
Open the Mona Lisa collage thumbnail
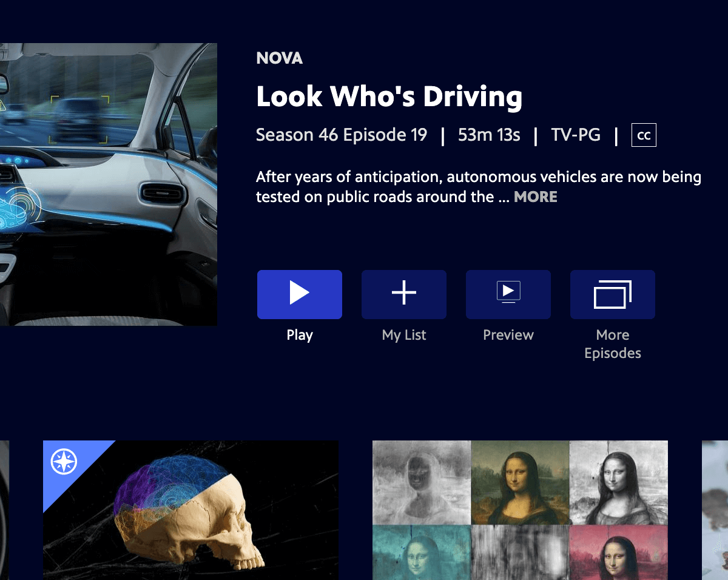pos(520,510)
